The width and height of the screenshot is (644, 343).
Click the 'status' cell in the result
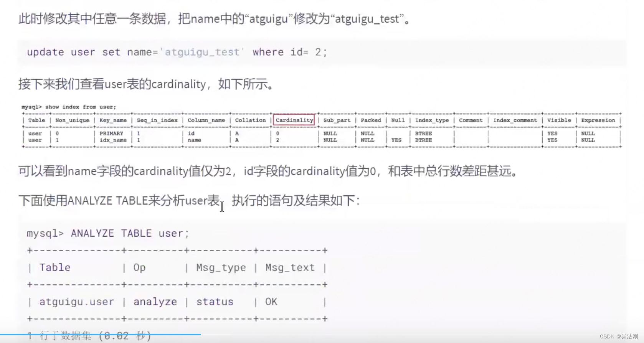pyautogui.click(x=215, y=302)
